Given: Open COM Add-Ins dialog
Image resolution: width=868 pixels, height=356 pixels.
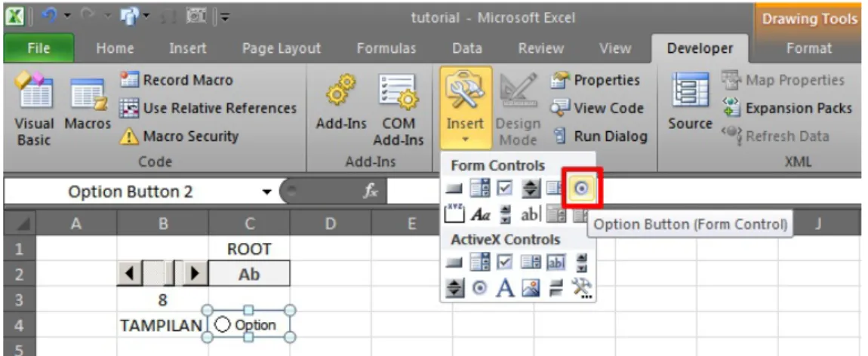Looking at the screenshot, I should 398,109.
